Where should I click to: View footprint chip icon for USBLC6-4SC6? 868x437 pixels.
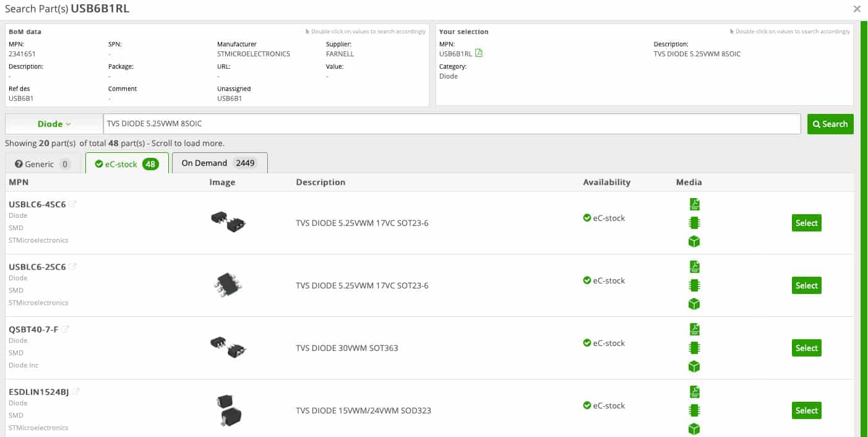[x=694, y=223]
